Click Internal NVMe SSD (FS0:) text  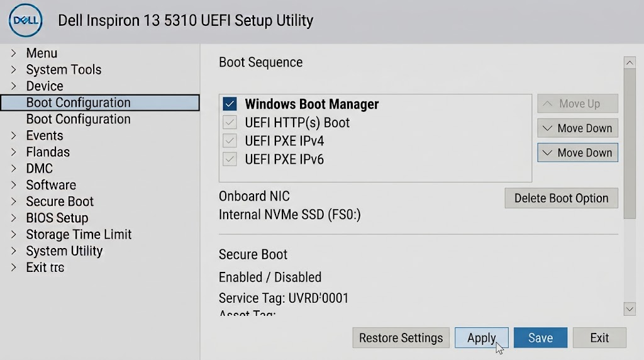pyautogui.click(x=290, y=215)
